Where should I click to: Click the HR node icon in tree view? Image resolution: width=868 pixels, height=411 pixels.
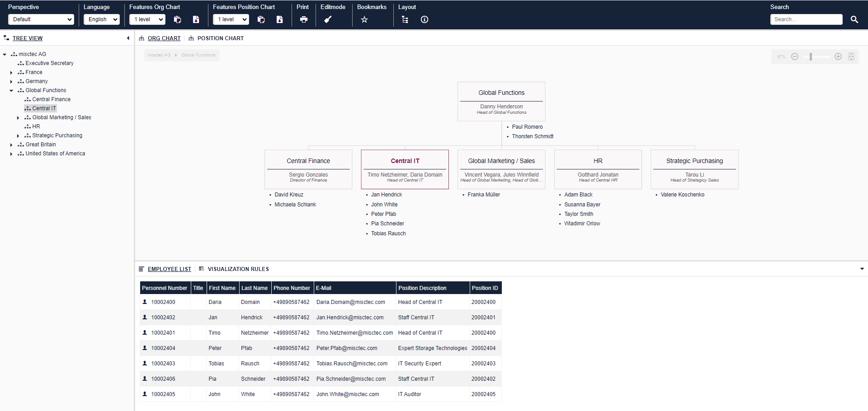pos(28,126)
